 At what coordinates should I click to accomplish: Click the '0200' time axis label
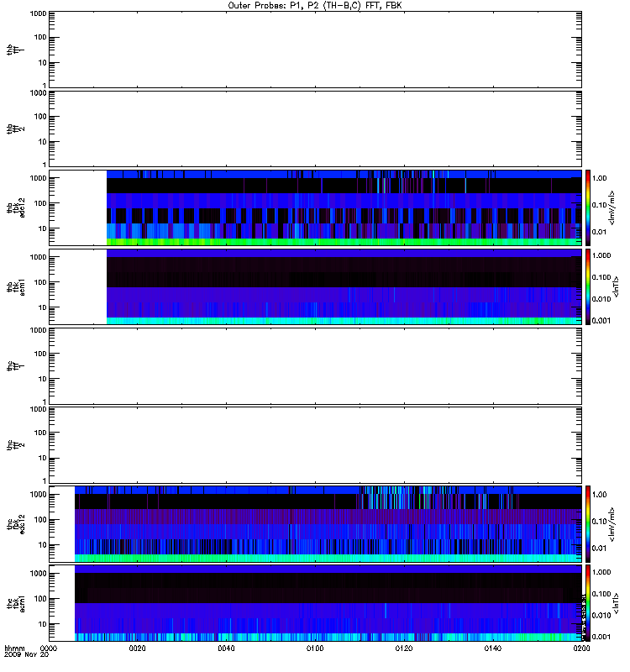pos(581,648)
